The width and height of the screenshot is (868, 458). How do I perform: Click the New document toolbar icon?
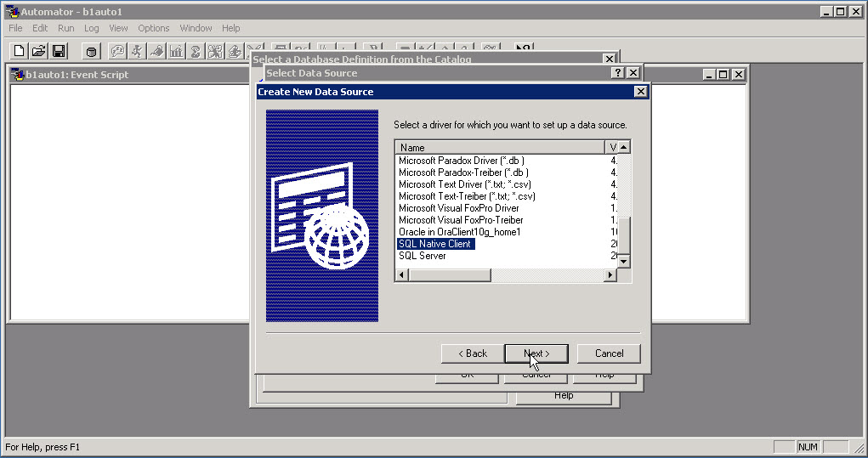(x=20, y=52)
